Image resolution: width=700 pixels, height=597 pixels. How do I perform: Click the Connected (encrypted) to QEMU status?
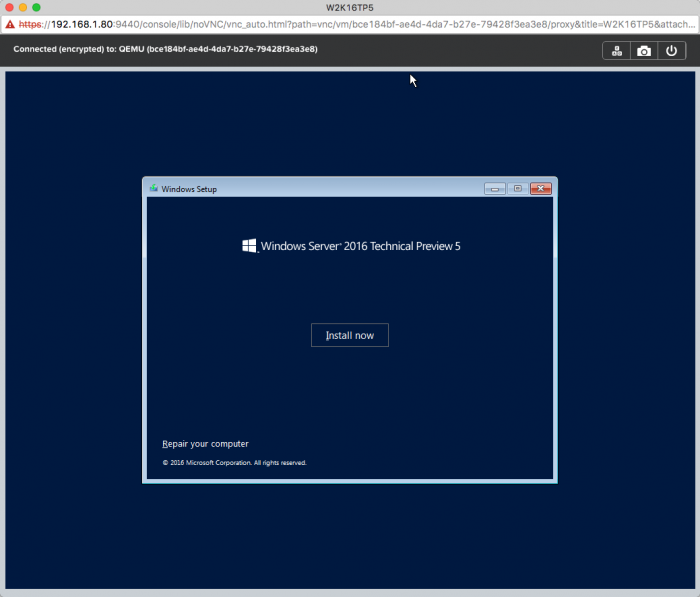pyautogui.click(x=165, y=49)
